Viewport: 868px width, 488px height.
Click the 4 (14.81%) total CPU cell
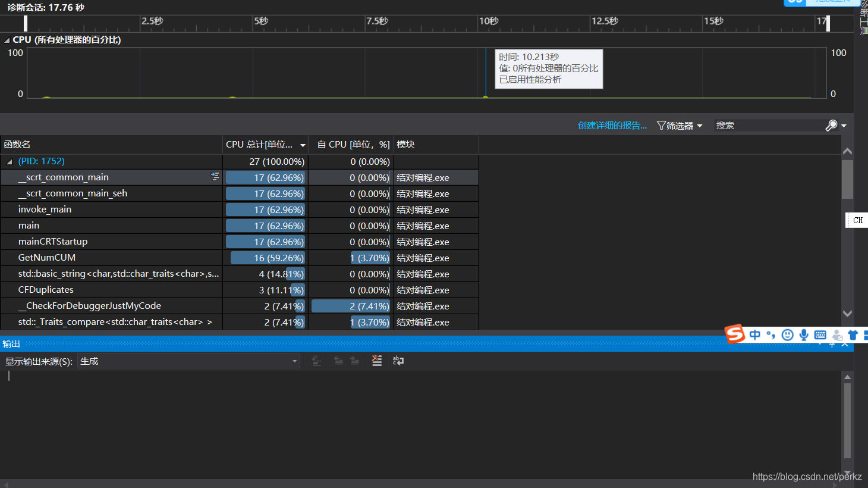tap(265, 274)
